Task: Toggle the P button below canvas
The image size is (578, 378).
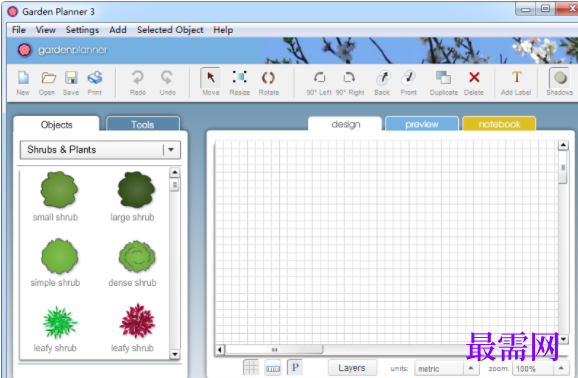Action: tap(295, 367)
